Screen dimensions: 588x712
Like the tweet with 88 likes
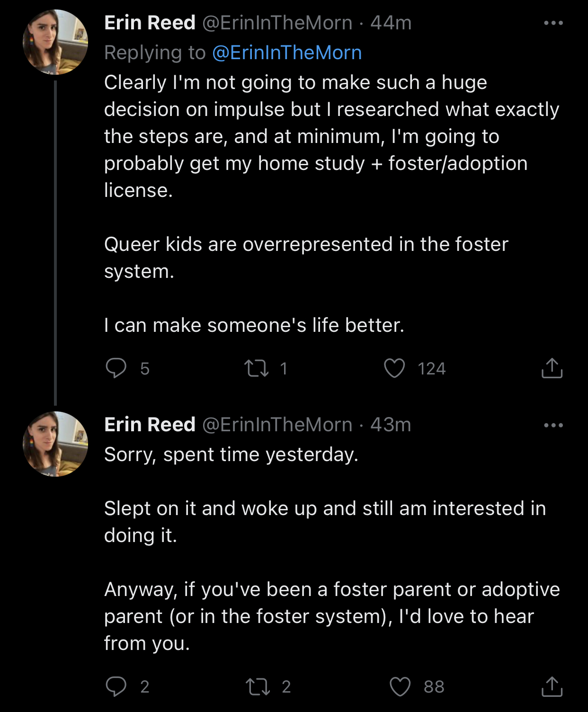pos(400,686)
